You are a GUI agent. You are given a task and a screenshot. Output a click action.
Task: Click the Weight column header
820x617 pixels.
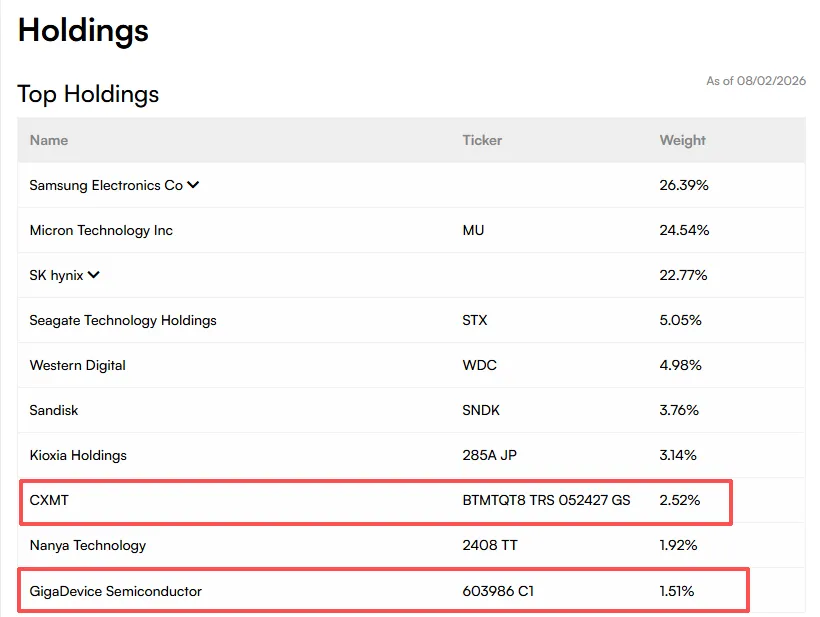(x=682, y=140)
